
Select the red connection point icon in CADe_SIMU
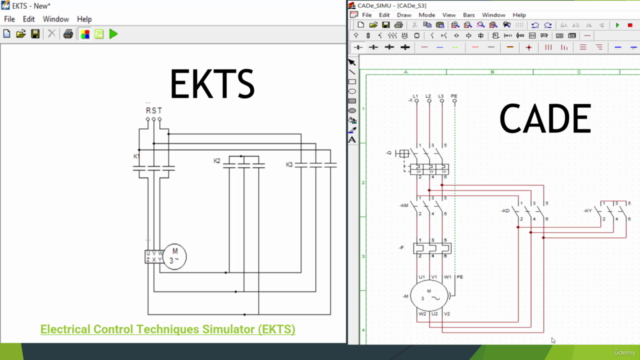[529, 47]
